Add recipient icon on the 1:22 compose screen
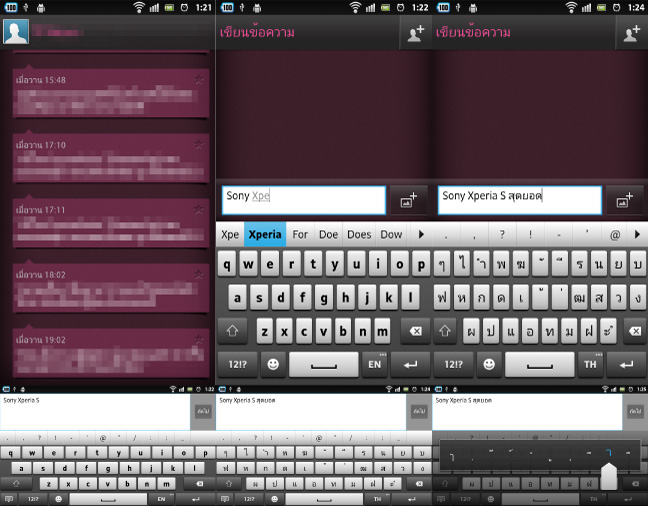Viewport: 648px width, 506px height. tap(416, 33)
